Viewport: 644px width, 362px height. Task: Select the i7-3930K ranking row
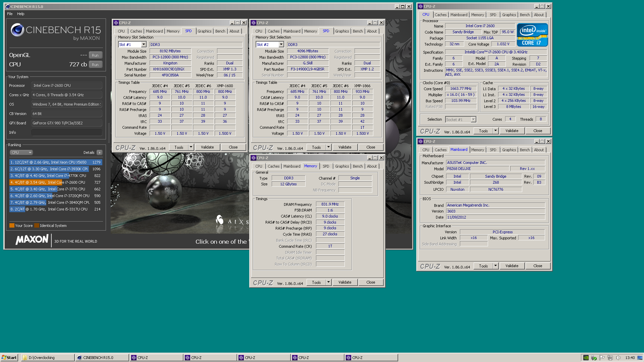56,169
